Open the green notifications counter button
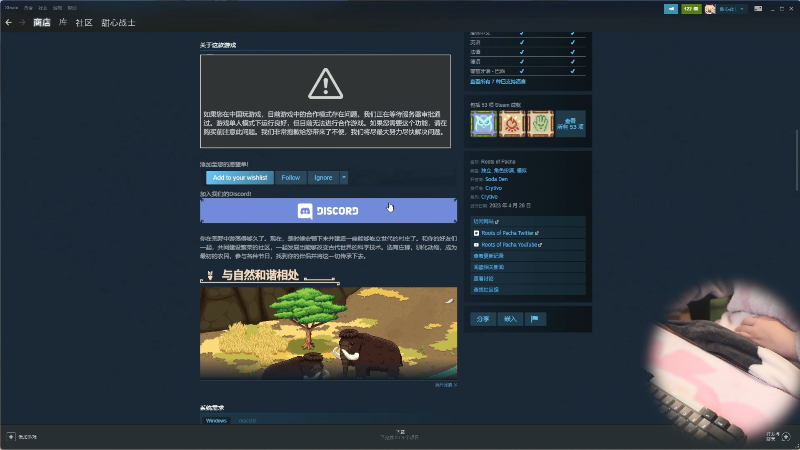 coord(691,9)
